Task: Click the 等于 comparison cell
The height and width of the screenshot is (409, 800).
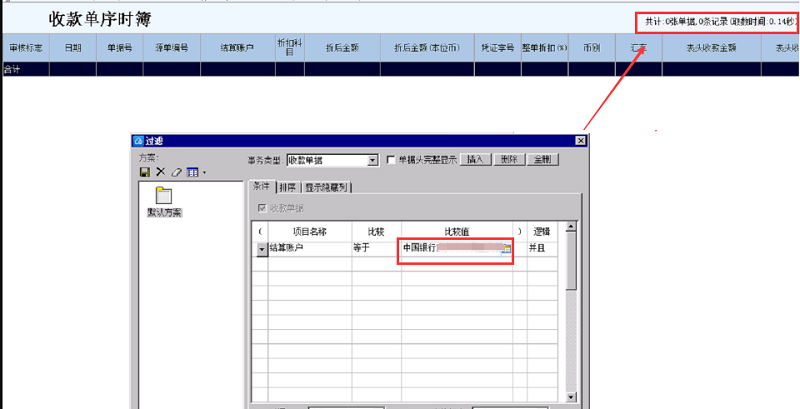Action: point(376,247)
